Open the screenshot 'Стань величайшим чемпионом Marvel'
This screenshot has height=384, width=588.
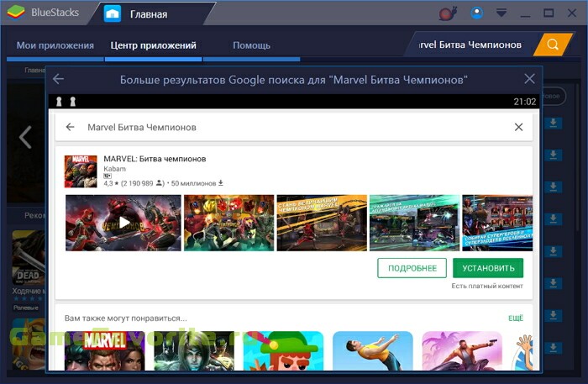[322, 223]
